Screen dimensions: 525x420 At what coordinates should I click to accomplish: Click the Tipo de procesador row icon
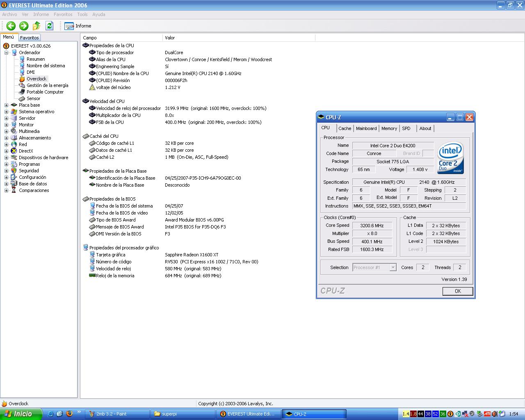coord(92,52)
